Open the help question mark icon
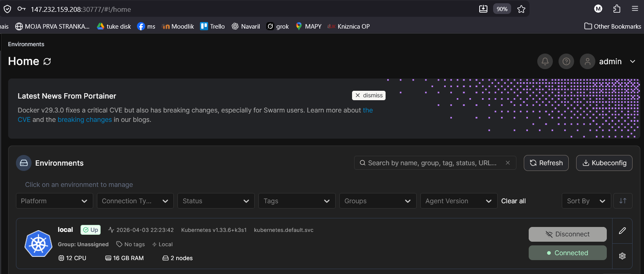 point(566,61)
